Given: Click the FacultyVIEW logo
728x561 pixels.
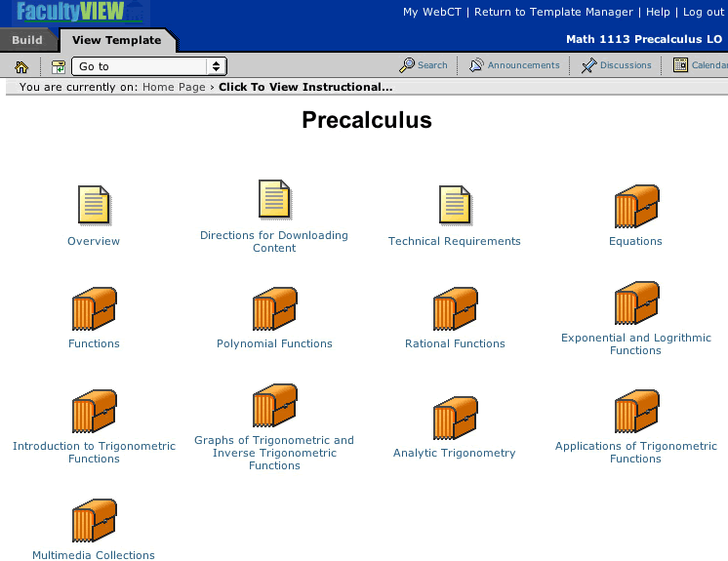Looking at the screenshot, I should click(x=79, y=12).
